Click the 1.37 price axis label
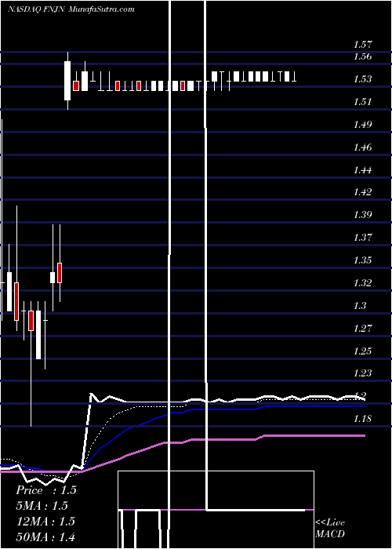The height and width of the screenshot is (549, 392). pos(362,238)
